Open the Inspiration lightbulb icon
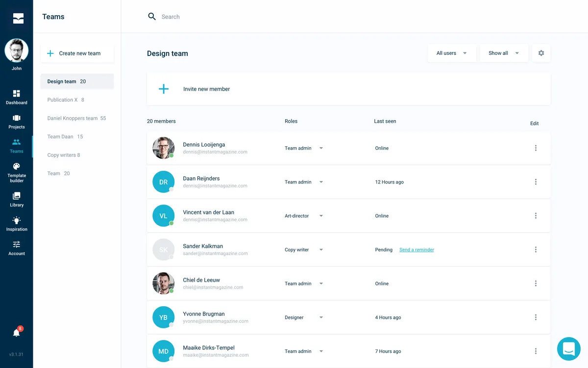This screenshot has width=588, height=368. (17, 220)
